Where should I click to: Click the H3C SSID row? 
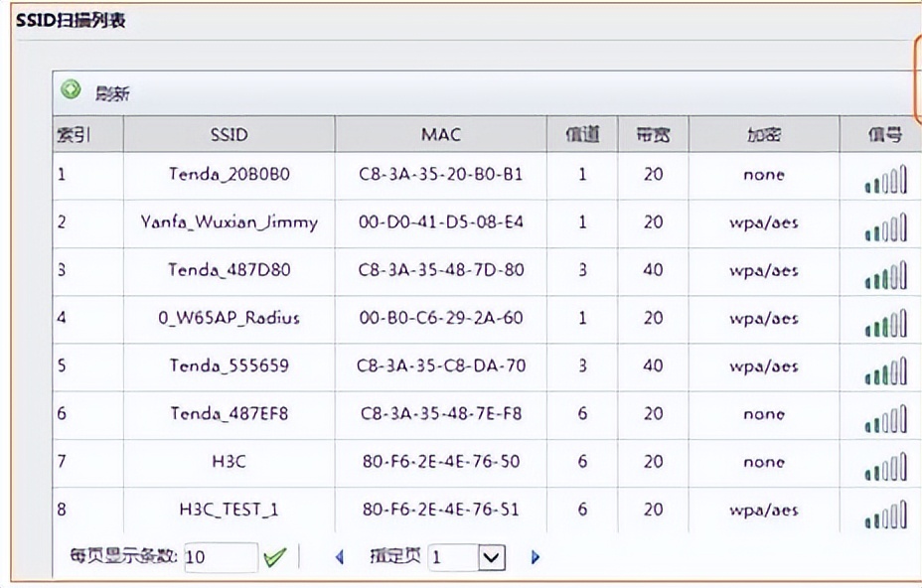pyautogui.click(x=229, y=462)
